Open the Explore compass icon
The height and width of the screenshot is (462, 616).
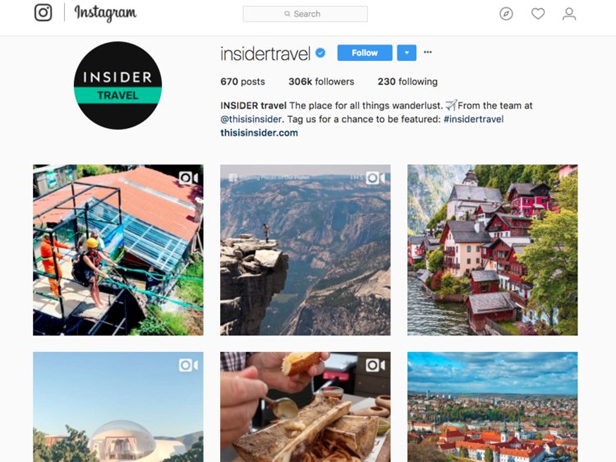pyautogui.click(x=506, y=14)
